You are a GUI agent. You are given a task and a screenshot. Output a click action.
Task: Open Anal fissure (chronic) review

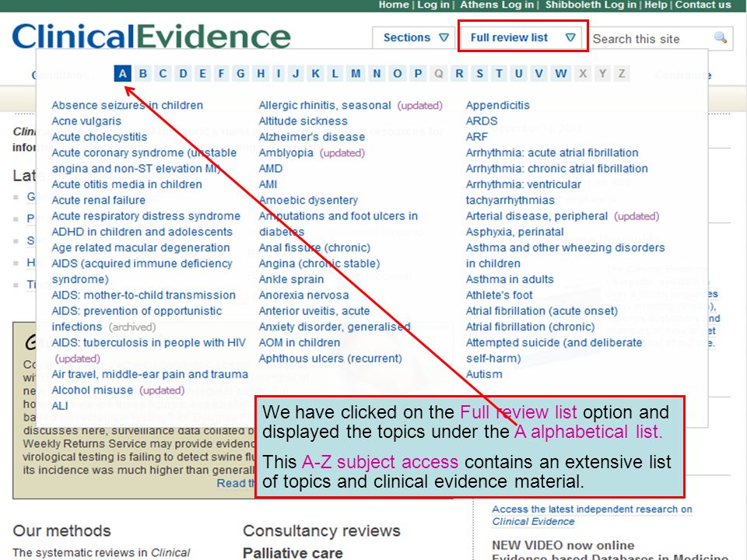(314, 247)
